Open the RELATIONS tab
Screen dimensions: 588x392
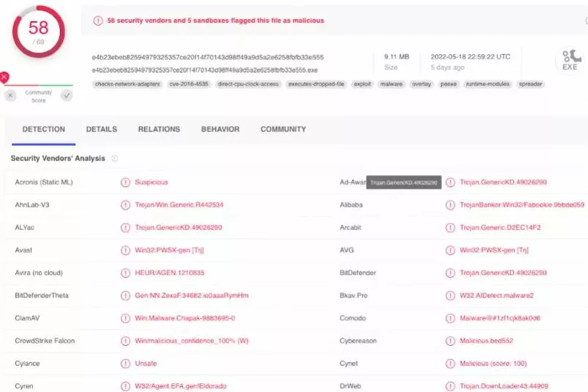tap(159, 130)
